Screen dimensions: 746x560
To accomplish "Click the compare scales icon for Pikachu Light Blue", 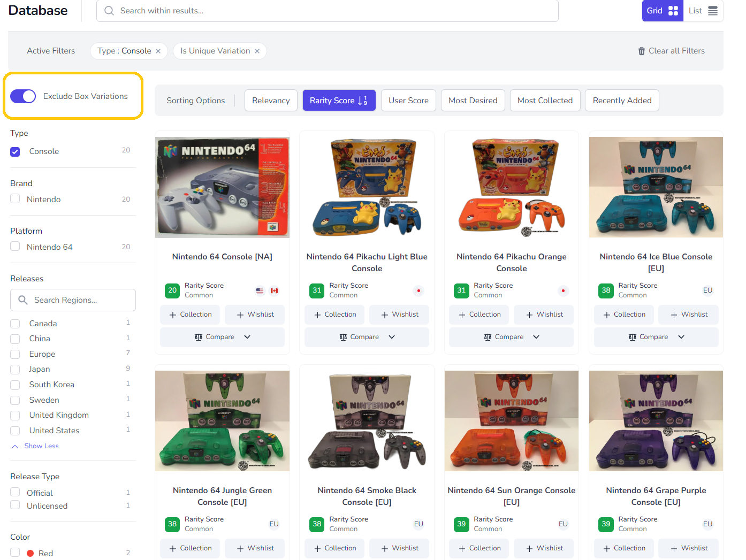I will (343, 337).
